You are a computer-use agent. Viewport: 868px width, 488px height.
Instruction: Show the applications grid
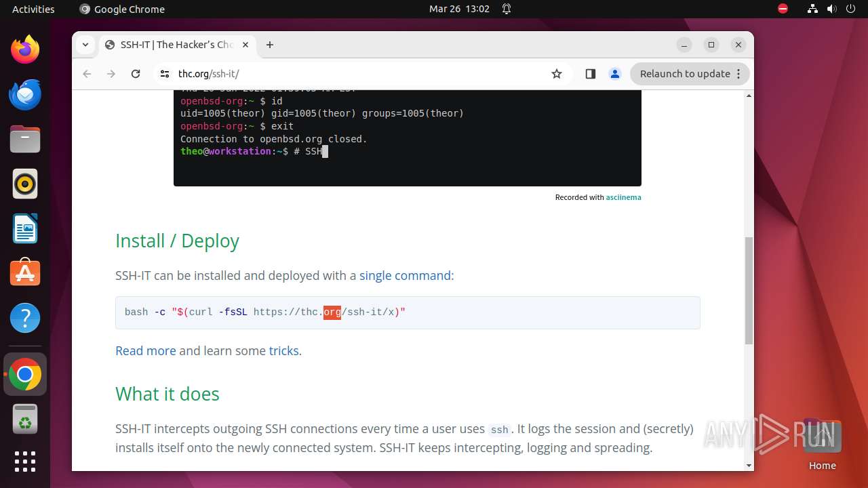25,462
